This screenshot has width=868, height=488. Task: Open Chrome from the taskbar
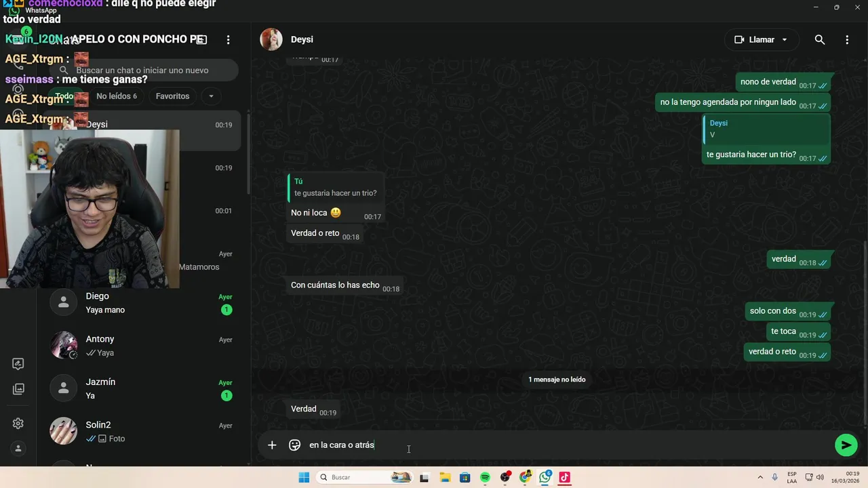coord(525,477)
